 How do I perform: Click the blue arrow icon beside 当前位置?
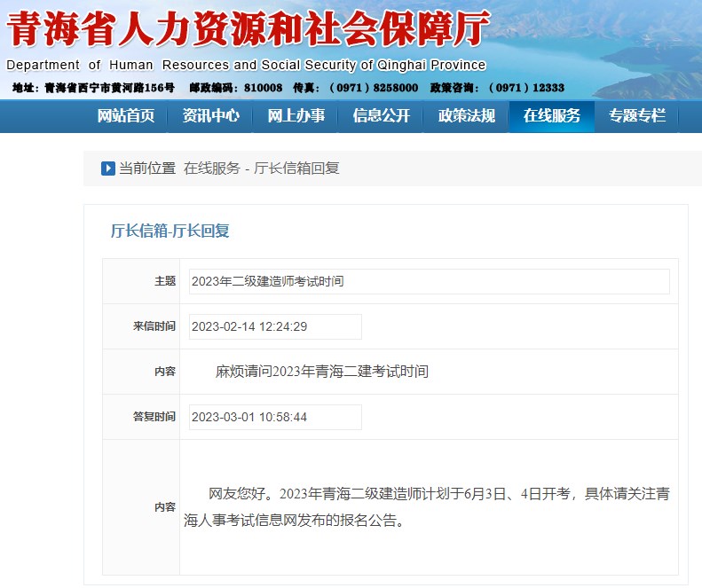[x=108, y=169]
